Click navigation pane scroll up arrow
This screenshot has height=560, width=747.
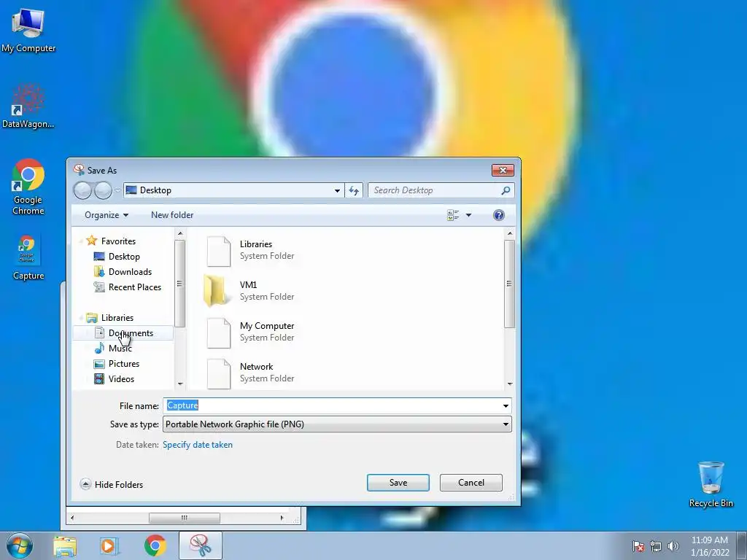pyautogui.click(x=180, y=233)
